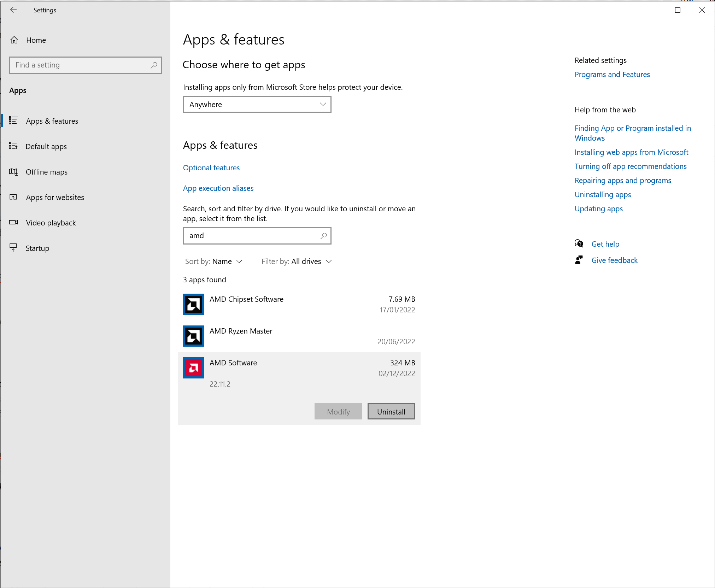Click the AMD Software red icon
Image resolution: width=715 pixels, height=588 pixels.
pyautogui.click(x=193, y=367)
